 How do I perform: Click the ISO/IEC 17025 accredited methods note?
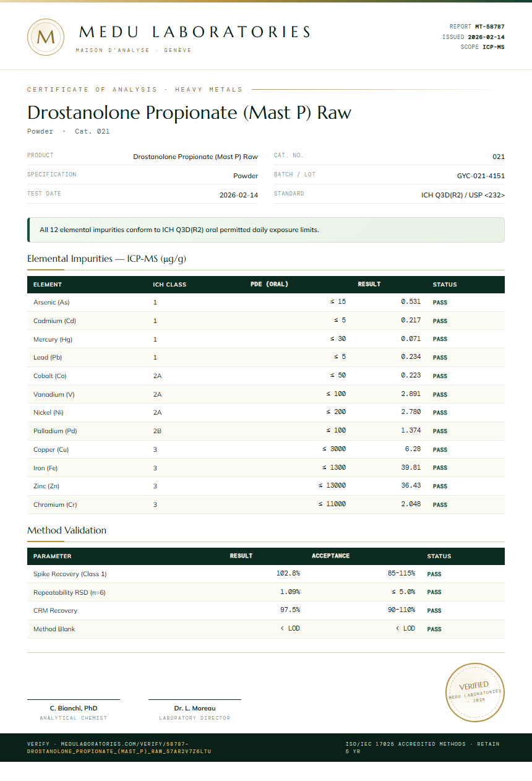(423, 748)
